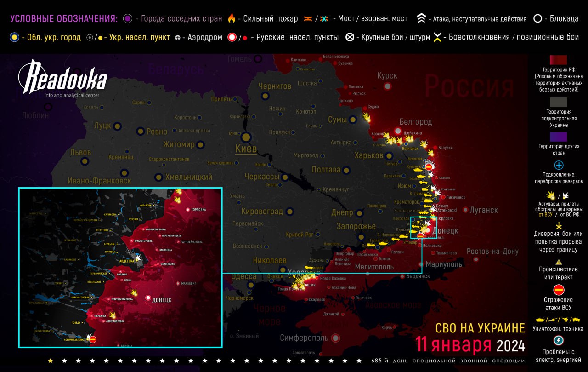
Task: Click the crossed-circle Крупные бои icon
Action: pos(350,37)
